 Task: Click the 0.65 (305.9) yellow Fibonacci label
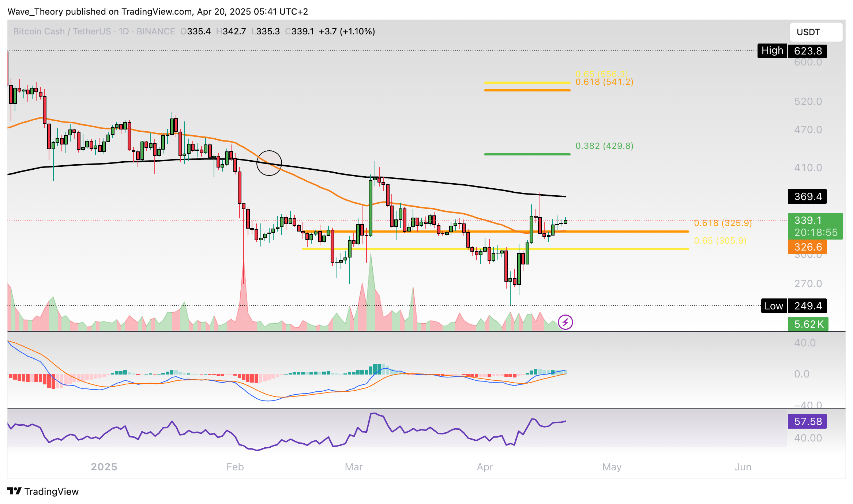coord(720,241)
